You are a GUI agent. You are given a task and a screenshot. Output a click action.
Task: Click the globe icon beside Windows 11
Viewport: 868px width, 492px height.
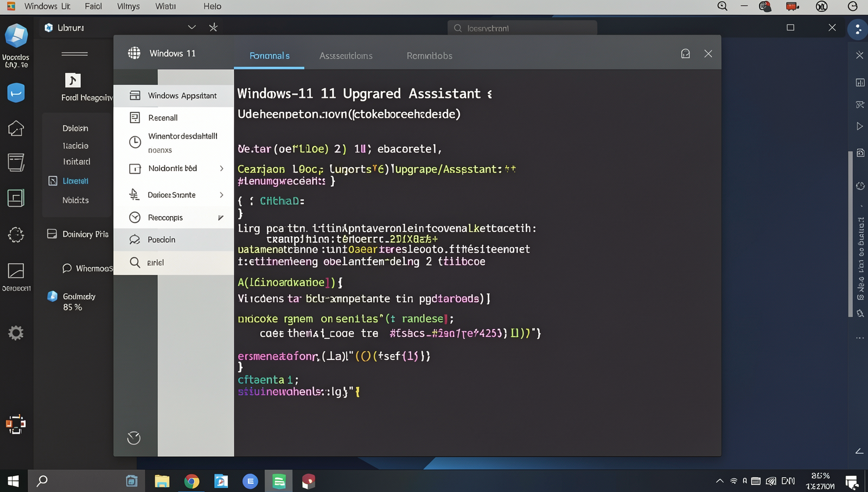134,53
